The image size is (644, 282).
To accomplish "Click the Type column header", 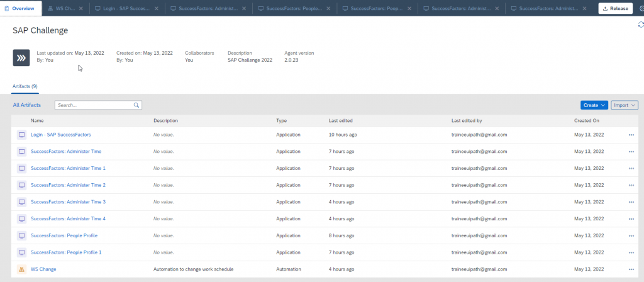I will point(281,121).
